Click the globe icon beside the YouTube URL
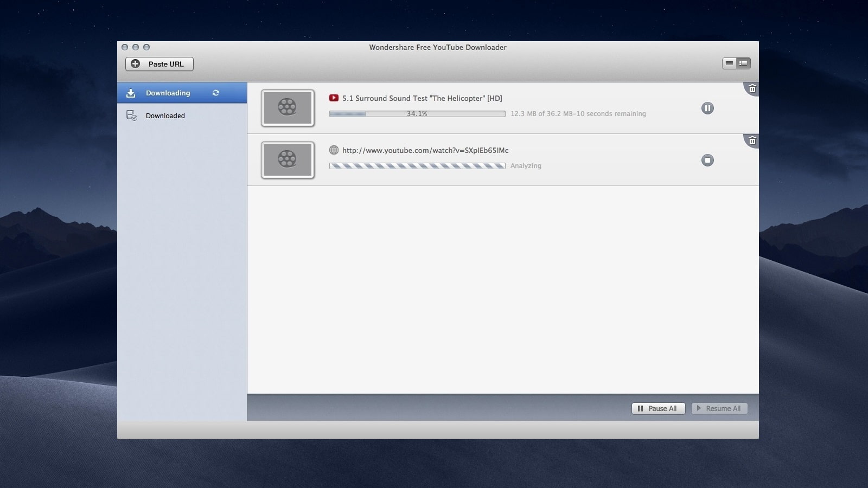The image size is (868, 488). point(334,150)
